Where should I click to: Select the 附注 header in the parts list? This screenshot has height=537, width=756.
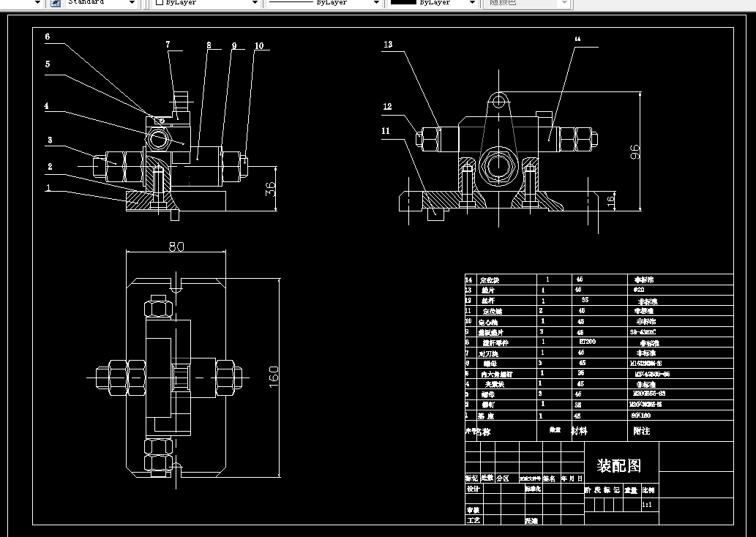[x=642, y=430]
